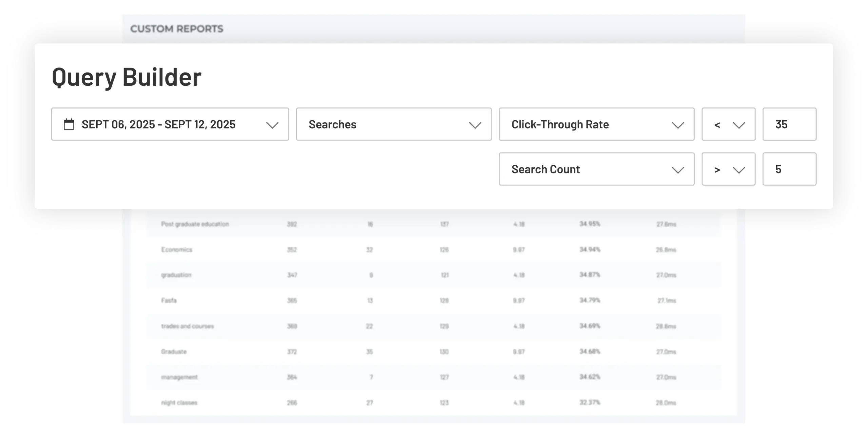Select the date range SEPT 06 - SEPT 12
Screen dimensions: 868x438
pos(159,124)
